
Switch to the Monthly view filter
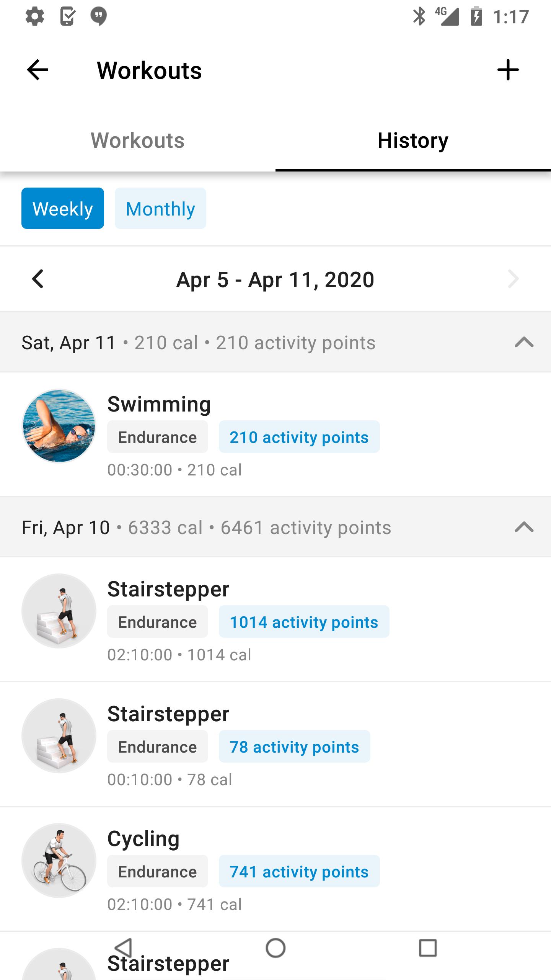(x=160, y=208)
